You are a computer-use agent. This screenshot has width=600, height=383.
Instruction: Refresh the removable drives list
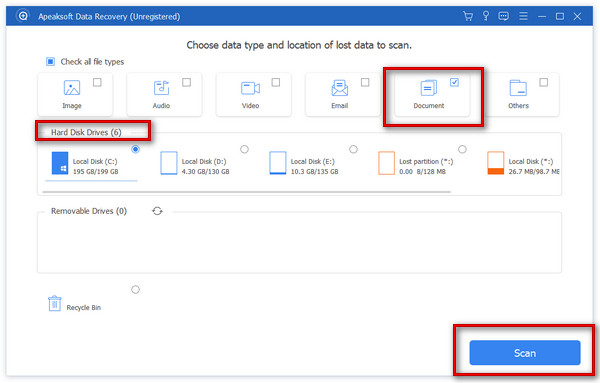tap(157, 211)
